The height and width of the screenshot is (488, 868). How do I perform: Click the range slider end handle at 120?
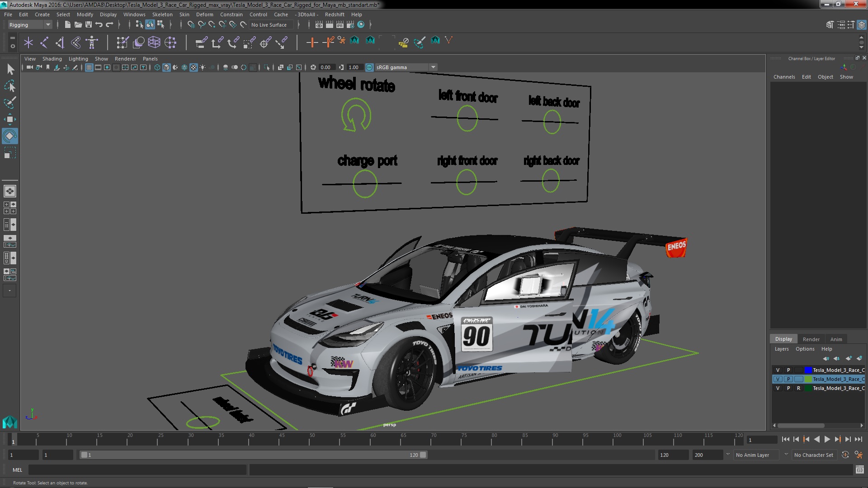pos(423,455)
